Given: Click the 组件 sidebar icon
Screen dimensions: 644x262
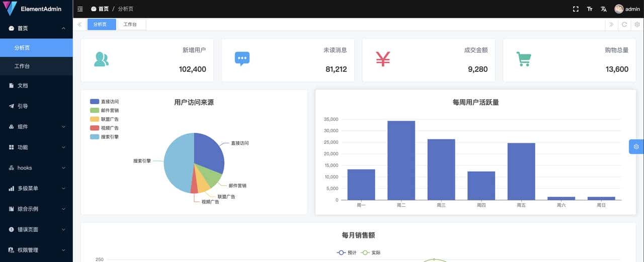Looking at the screenshot, I should coord(12,127).
